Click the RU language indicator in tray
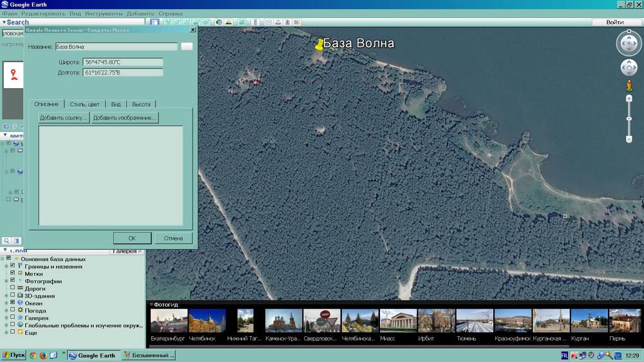Image resolution: width=644 pixels, height=362 pixels. pos(565,356)
